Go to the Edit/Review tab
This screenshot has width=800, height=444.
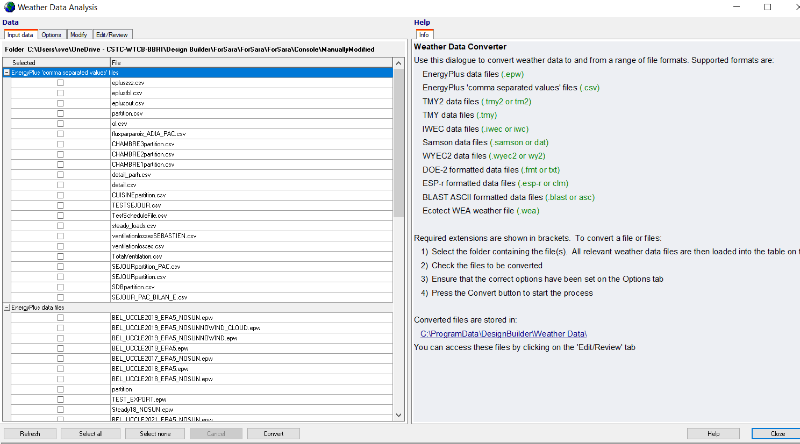pos(110,35)
